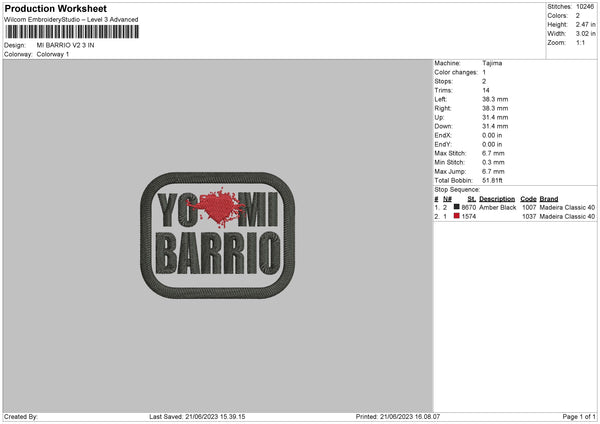Click the Color changes value 1

click(x=484, y=72)
